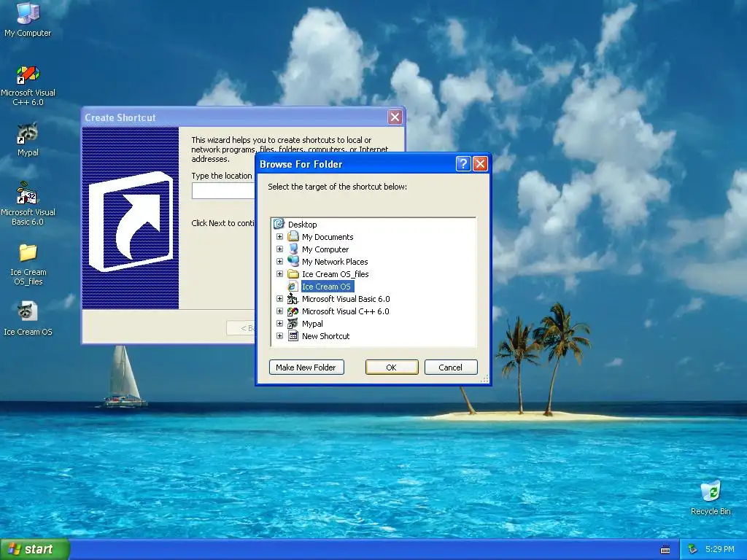Click the My Computer icon in tree
The width and height of the screenshot is (747, 560).
(293, 249)
